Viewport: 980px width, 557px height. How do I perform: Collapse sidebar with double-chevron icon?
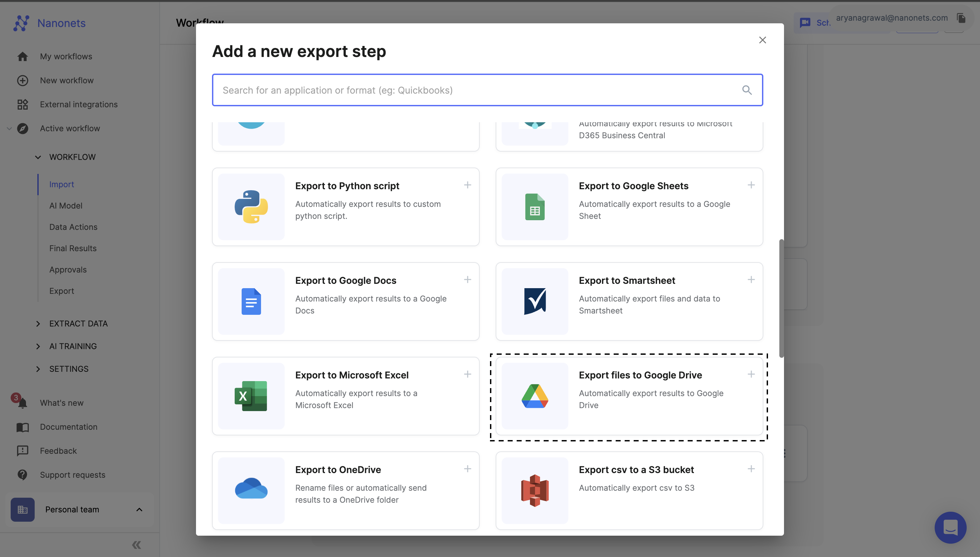[x=137, y=545]
